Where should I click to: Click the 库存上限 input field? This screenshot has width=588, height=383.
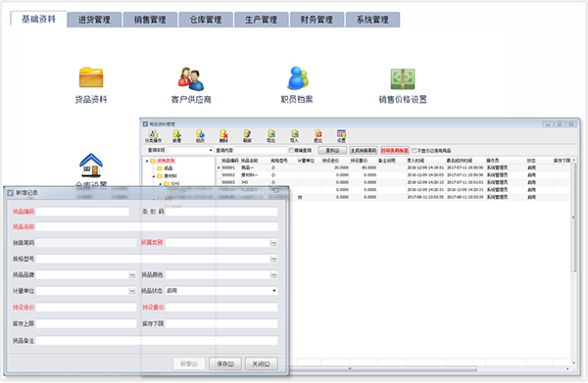pyautogui.click(x=86, y=324)
